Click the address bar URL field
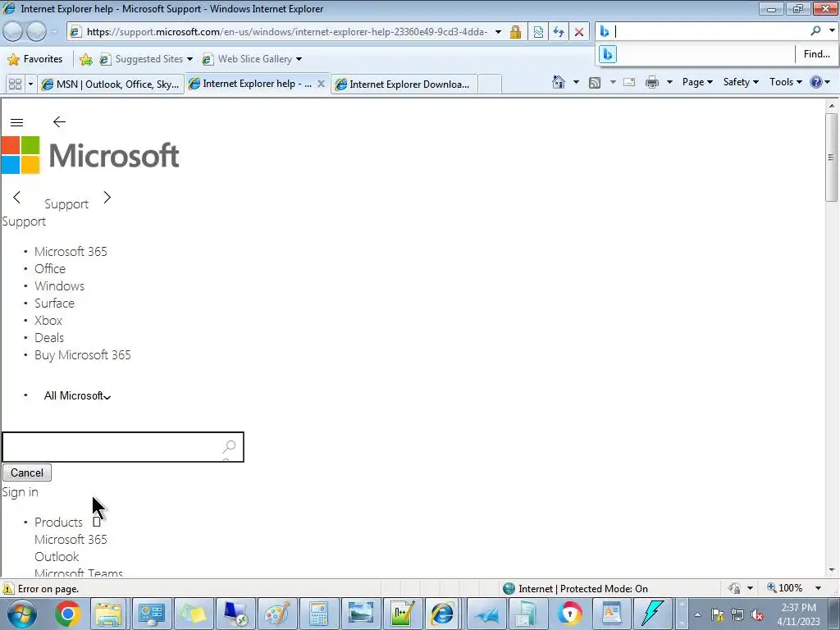Screen dimensions: 840x630 click(x=286, y=32)
